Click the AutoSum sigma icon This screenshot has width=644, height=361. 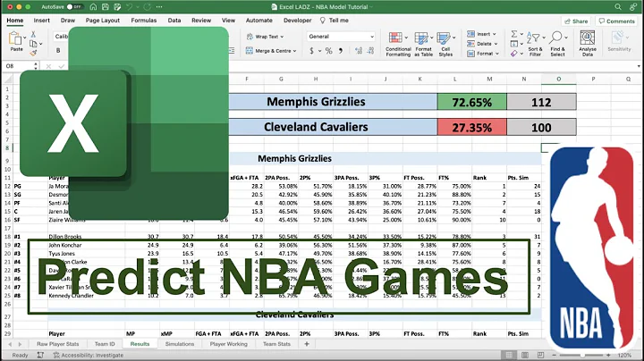[x=514, y=34]
